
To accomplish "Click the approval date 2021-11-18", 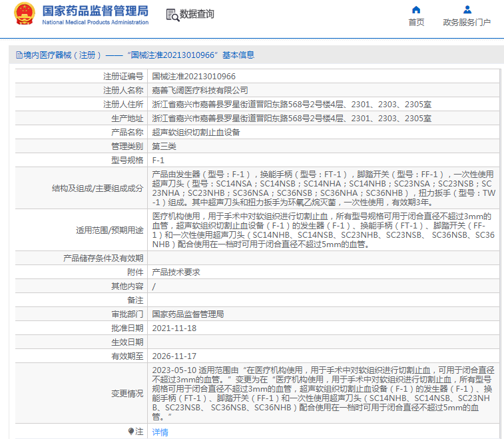I will [174, 328].
